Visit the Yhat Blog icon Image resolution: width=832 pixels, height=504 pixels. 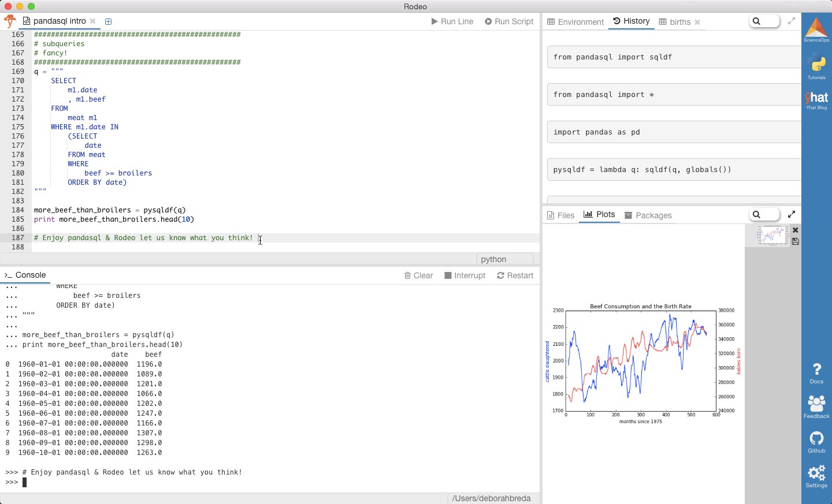point(816,100)
